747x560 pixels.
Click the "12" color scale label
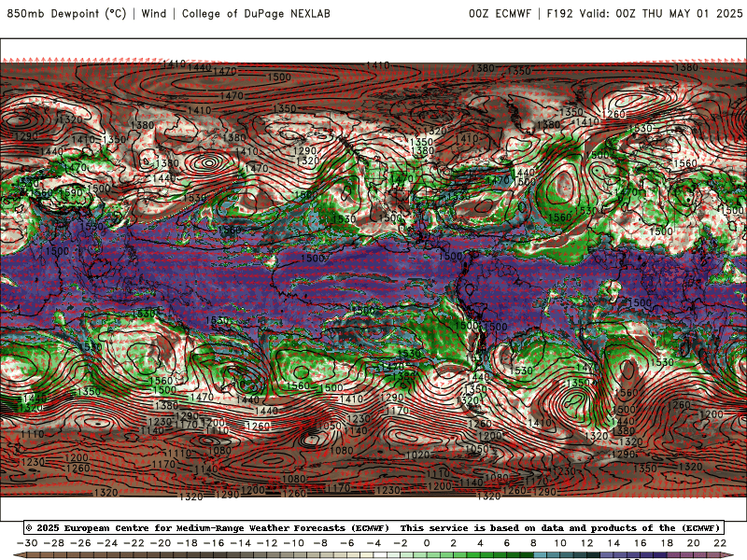587,543
